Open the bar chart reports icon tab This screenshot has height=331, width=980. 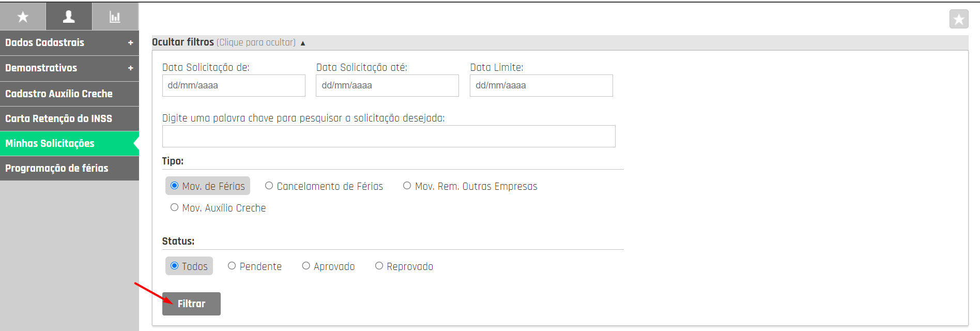tap(115, 17)
